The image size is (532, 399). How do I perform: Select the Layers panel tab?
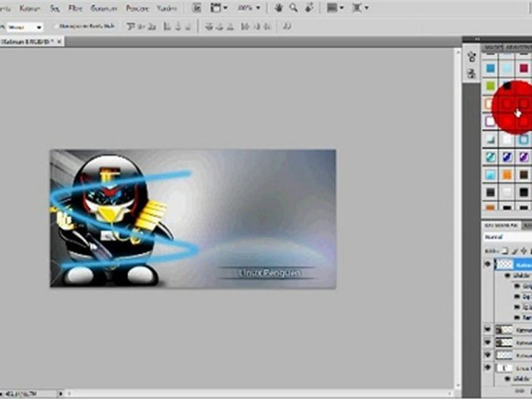coord(501,225)
